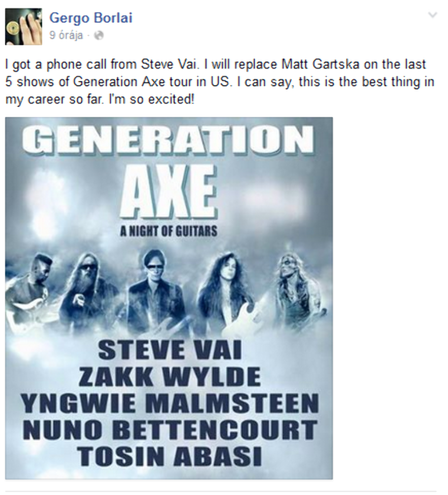Select 'A NIGHT OF GUITARS' tagline
Image resolution: width=448 pixels, height=495 pixels.
pos(169,232)
